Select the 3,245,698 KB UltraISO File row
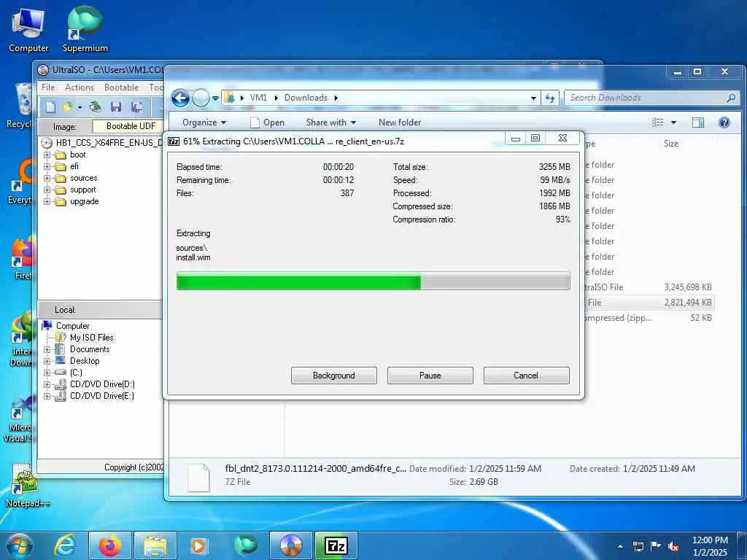Image resolution: width=747 pixels, height=560 pixels. pyautogui.click(x=648, y=287)
